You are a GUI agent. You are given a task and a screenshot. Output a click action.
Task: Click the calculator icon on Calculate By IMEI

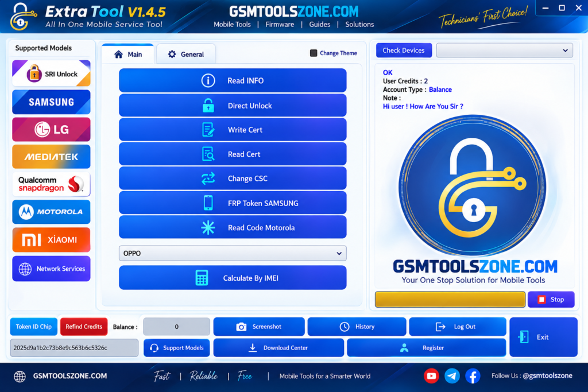[202, 278]
